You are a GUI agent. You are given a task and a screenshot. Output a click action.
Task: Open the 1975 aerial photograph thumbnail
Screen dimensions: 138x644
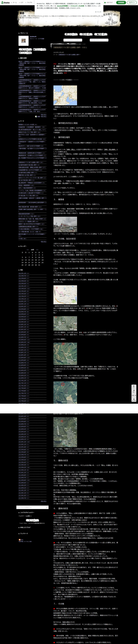coord(65,354)
